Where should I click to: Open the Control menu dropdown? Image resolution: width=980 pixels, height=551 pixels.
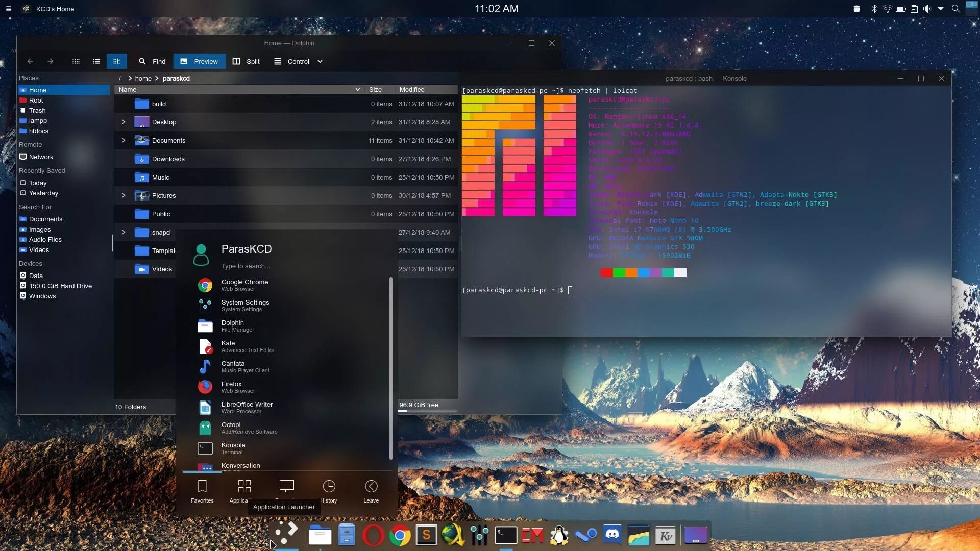[299, 61]
